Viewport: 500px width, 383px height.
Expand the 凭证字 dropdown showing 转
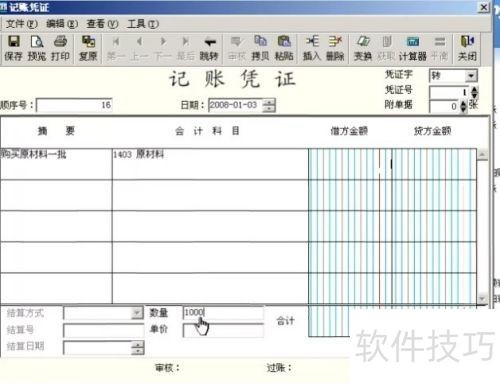471,76
